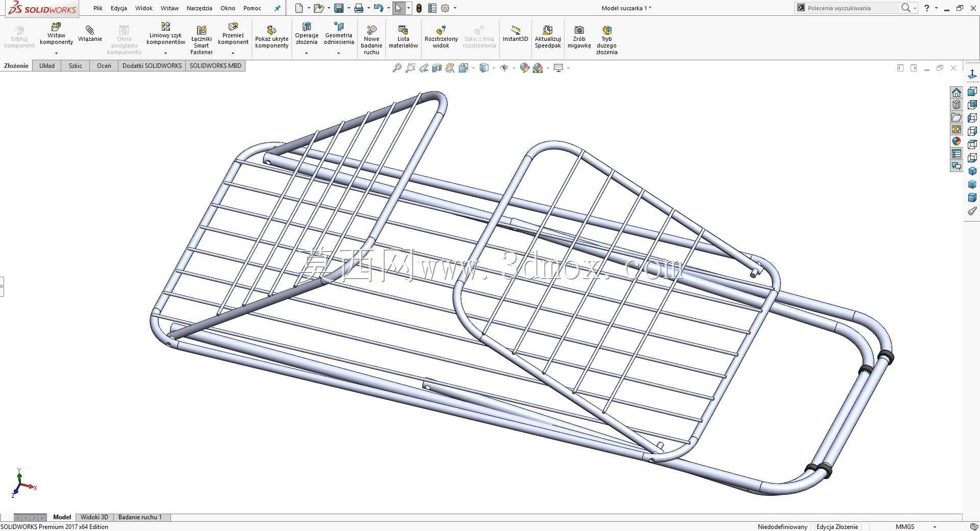The width and height of the screenshot is (980, 531).
Task: Open Operacje złożenia tool
Action: coord(307,34)
